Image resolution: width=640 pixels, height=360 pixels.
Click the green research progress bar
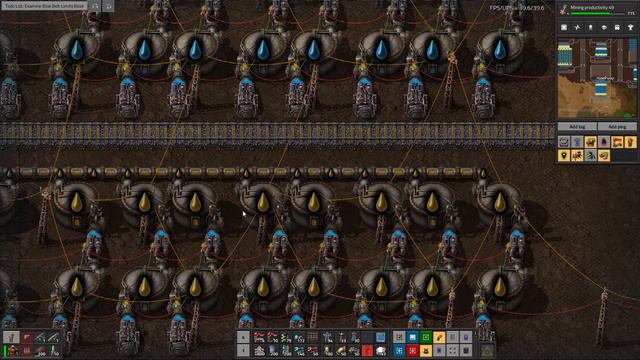coord(598,13)
